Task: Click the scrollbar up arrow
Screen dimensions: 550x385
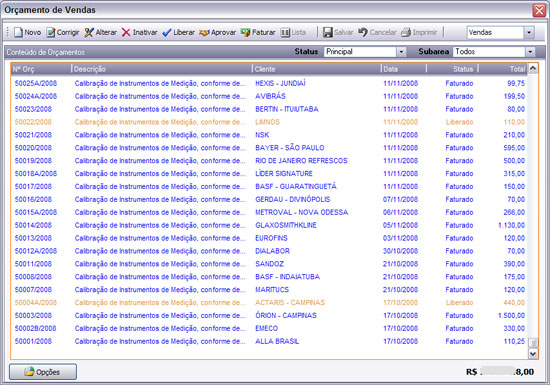Action: click(x=533, y=68)
